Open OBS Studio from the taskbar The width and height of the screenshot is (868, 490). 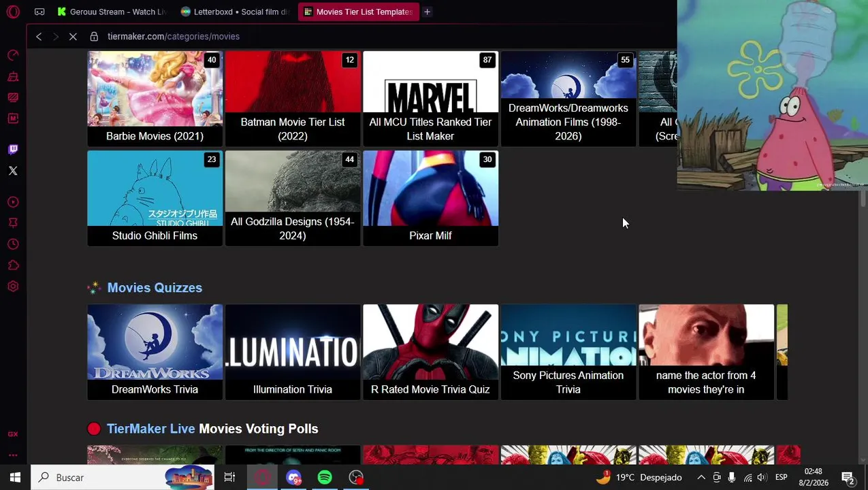(356, 478)
